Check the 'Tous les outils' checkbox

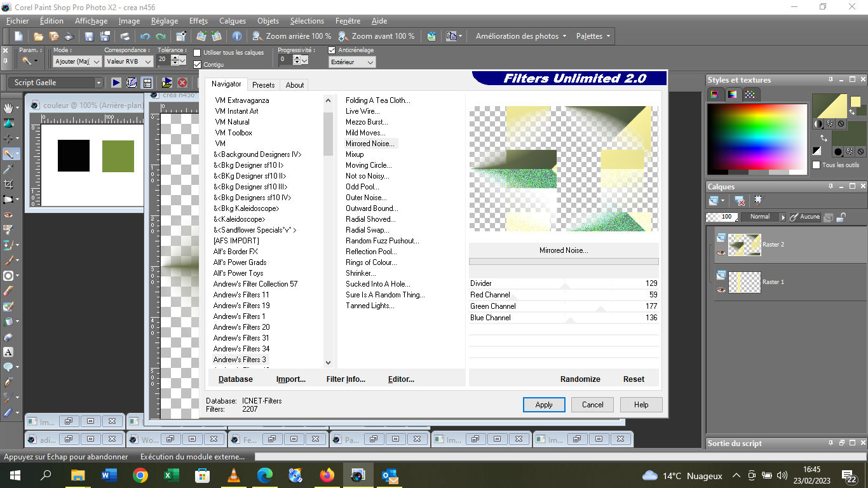tap(816, 165)
